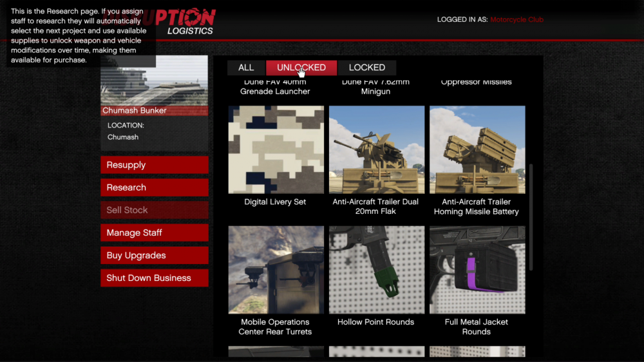Pick Anti-Aircraft Trailer Dual 20mm Flak image
This screenshot has width=644, height=362.
coord(377,149)
